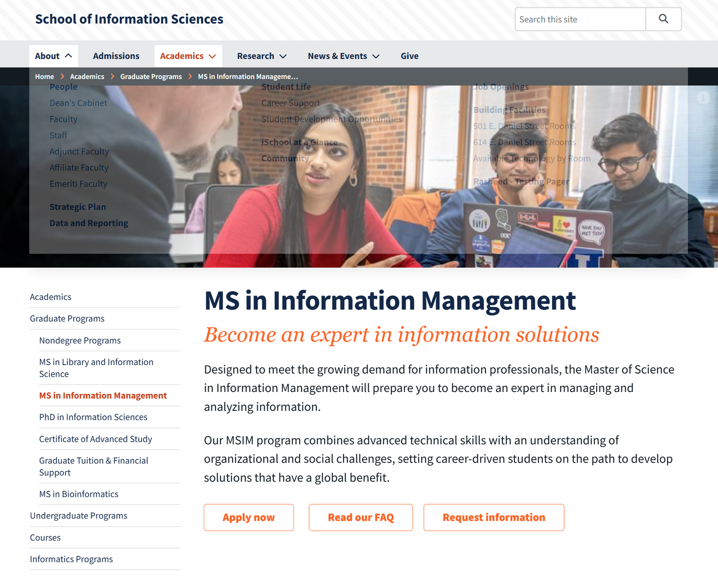This screenshot has height=588, width=718.
Task: Open Emeriti Faculty link
Action: tap(78, 184)
